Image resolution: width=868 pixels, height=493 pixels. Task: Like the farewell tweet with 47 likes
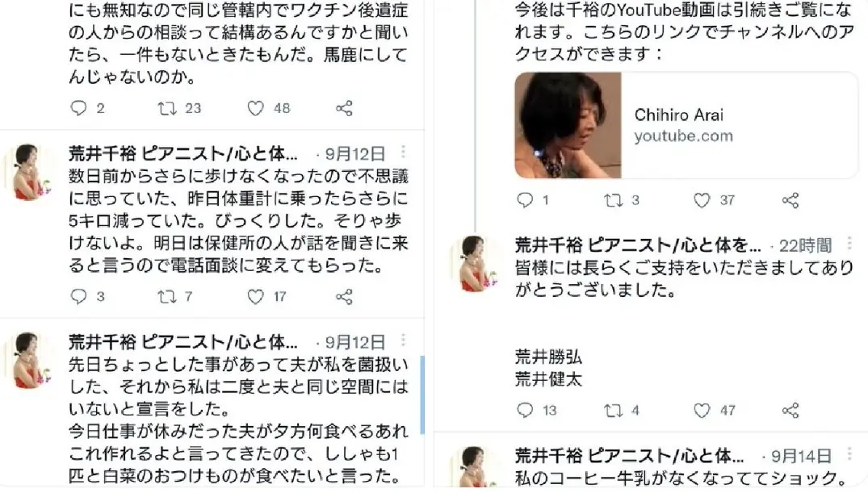[702, 411]
